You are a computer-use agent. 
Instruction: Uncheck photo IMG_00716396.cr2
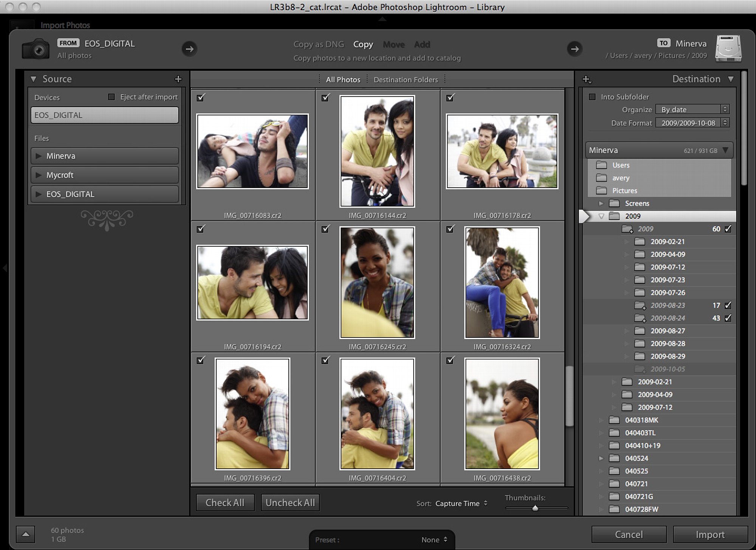coord(201,360)
